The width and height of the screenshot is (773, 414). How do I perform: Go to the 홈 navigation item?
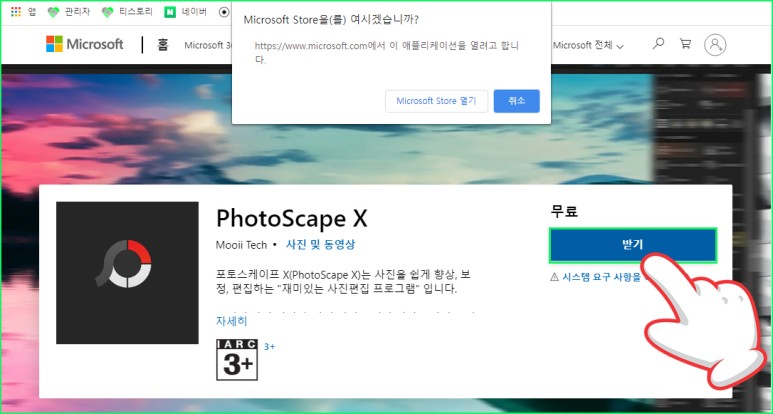coord(163,45)
